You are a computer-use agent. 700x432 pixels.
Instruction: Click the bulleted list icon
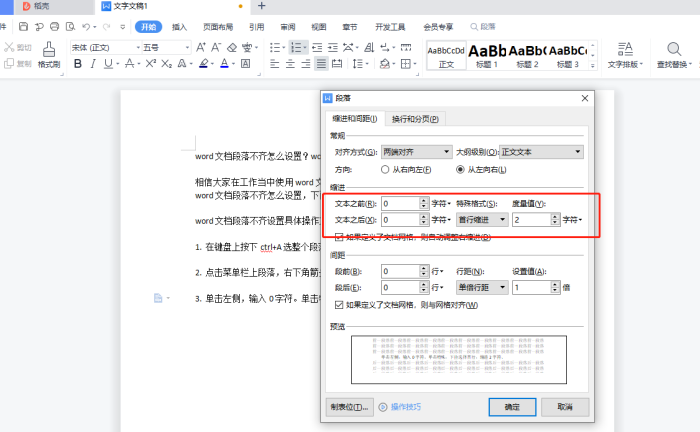[x=275, y=47]
